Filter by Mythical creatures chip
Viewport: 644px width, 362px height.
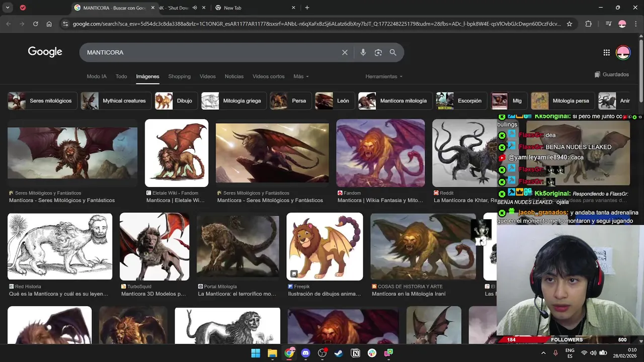pos(115,101)
